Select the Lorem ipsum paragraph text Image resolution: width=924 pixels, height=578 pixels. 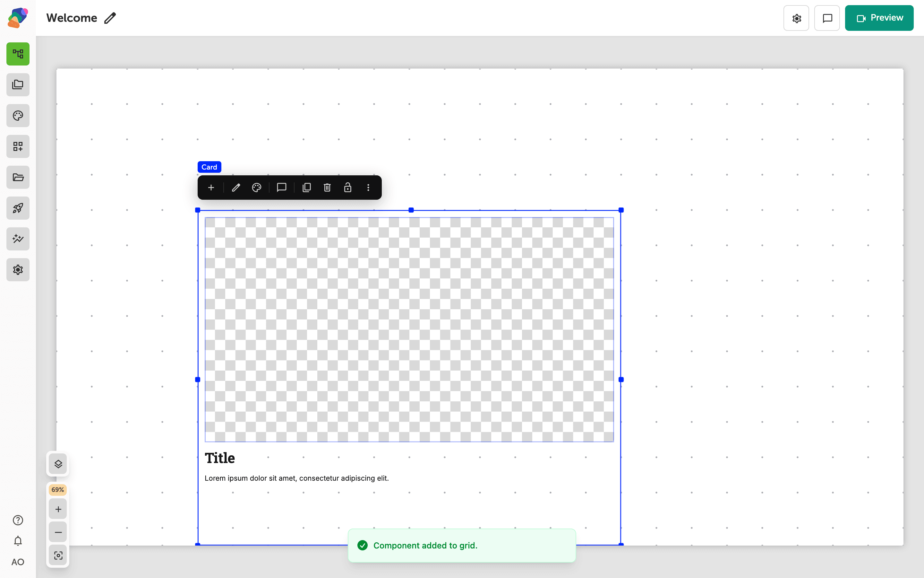(297, 478)
